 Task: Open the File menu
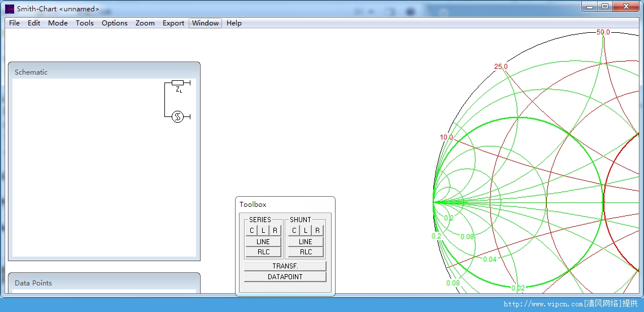pyautogui.click(x=14, y=23)
